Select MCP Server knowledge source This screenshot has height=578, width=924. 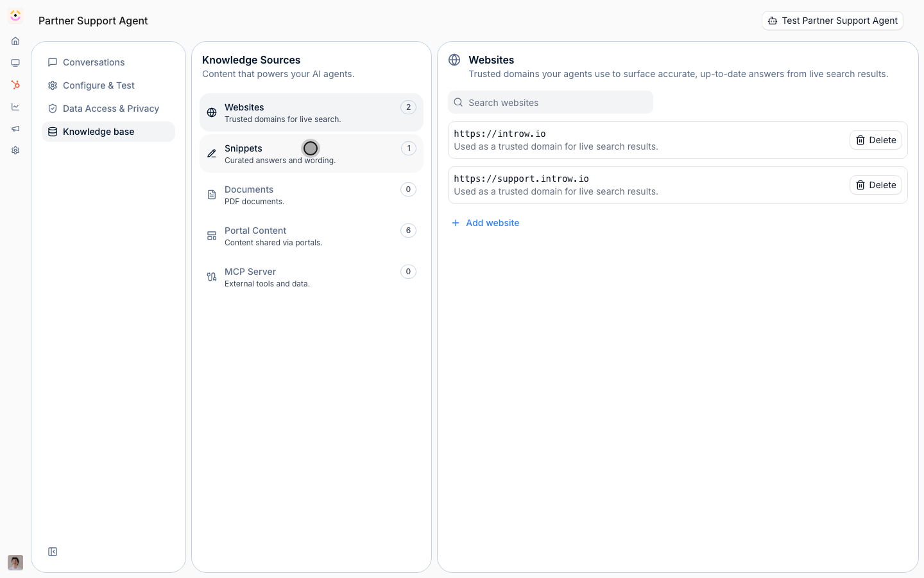311,277
